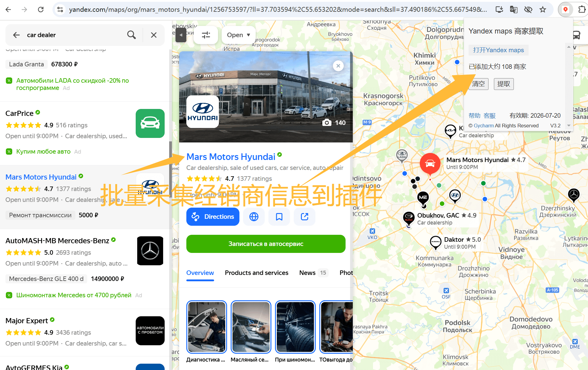Close the Mars Motors Hyundai card
The height and width of the screenshot is (370, 588).
(338, 66)
